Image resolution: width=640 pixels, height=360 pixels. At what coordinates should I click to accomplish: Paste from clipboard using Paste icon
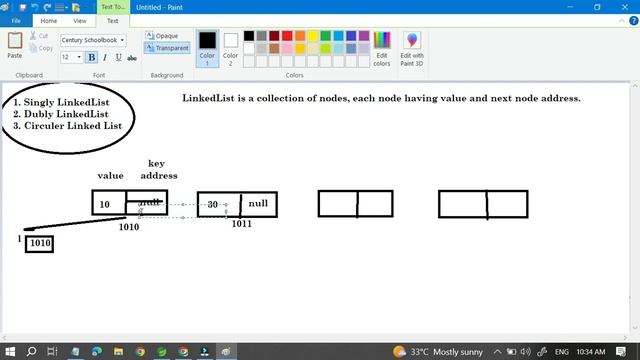(15, 40)
